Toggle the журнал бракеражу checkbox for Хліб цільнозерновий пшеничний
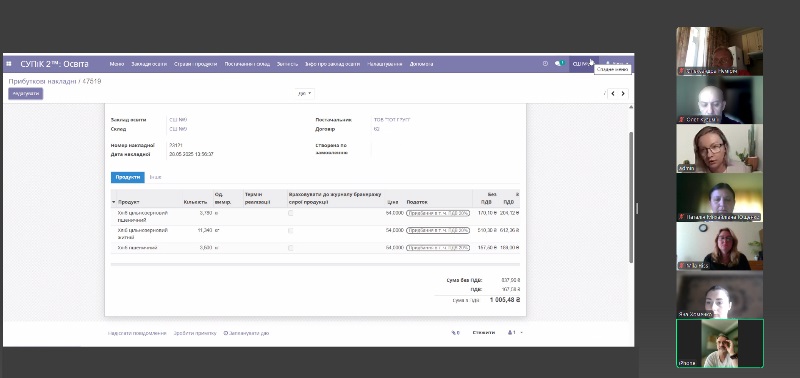 (x=291, y=213)
